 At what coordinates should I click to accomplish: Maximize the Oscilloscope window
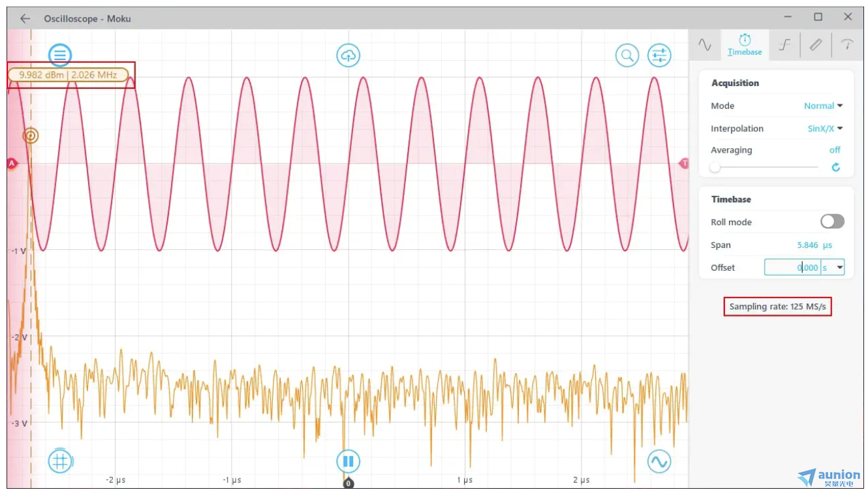(x=818, y=17)
